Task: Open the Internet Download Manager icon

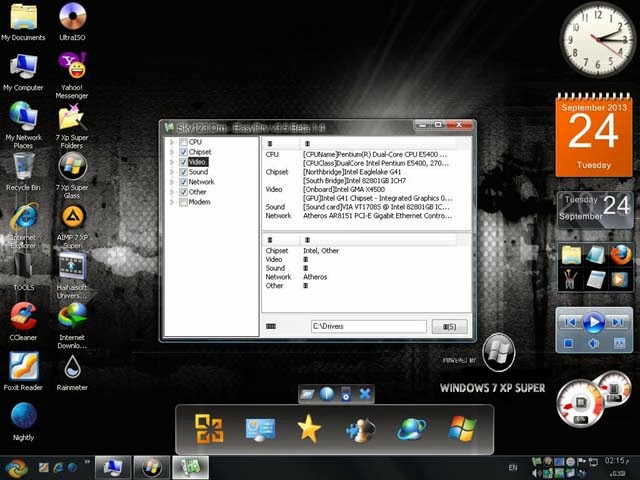Action: (x=72, y=325)
